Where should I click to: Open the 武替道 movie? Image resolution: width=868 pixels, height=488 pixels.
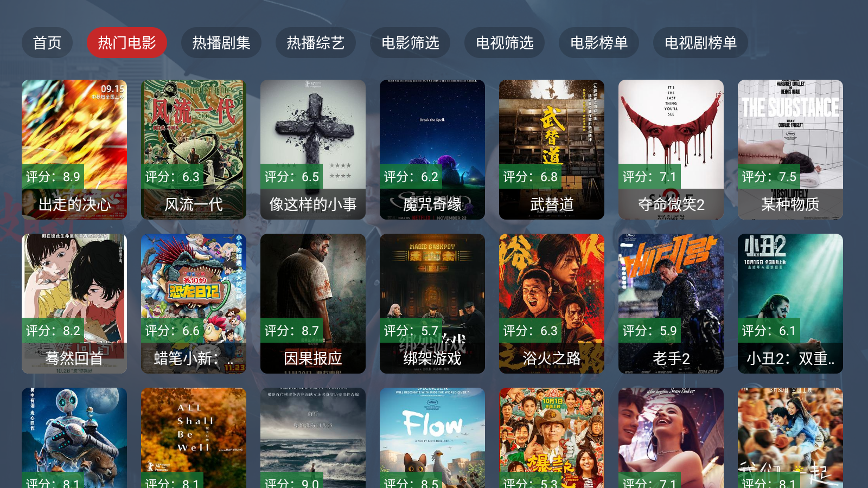tap(552, 150)
